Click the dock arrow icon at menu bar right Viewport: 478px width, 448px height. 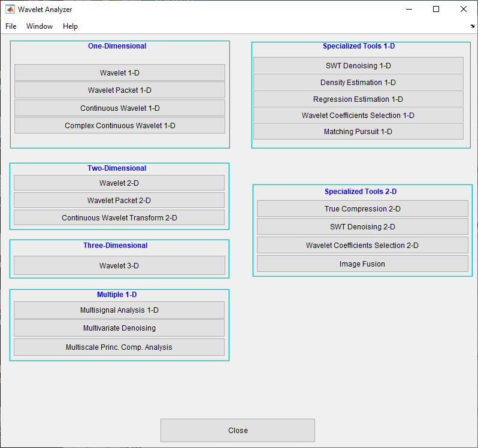point(472,26)
